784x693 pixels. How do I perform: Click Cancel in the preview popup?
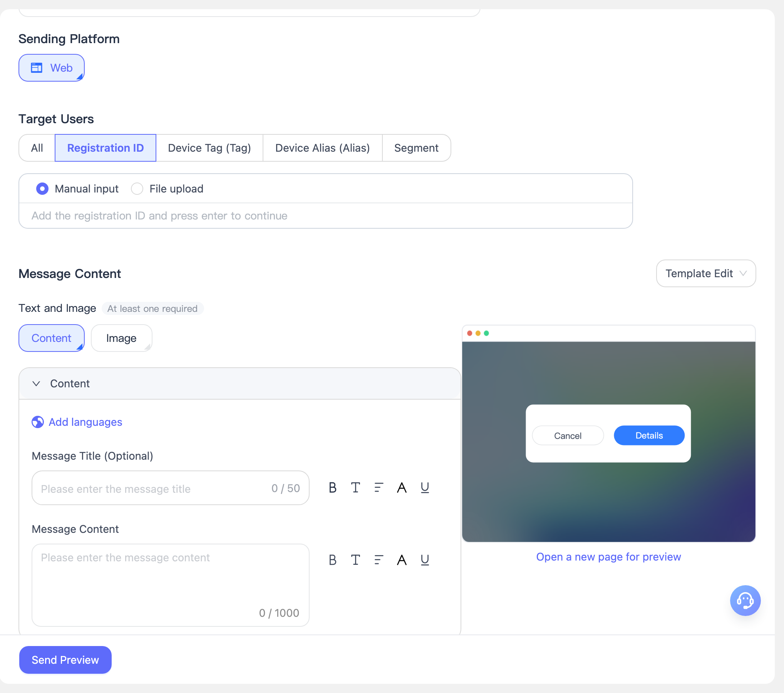point(568,435)
